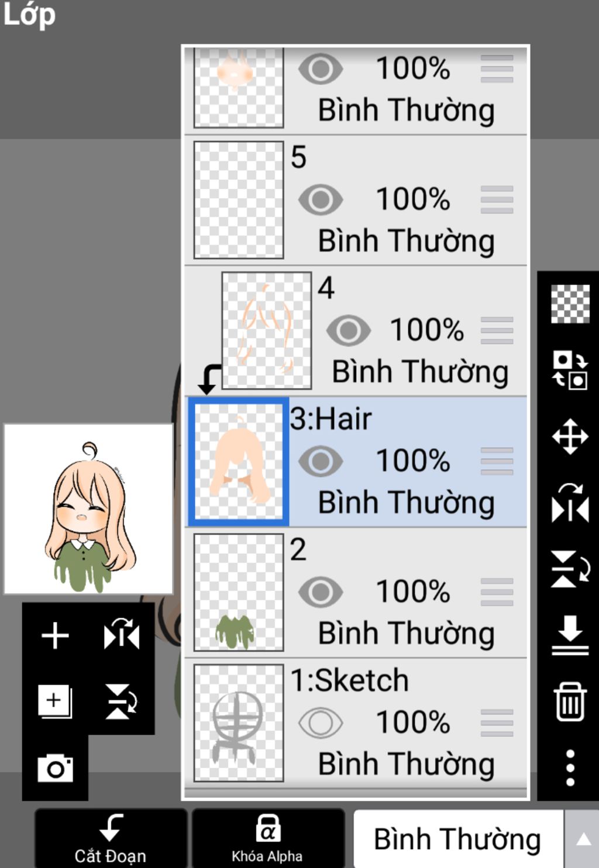Tap the checkerboard transparency icon
The width and height of the screenshot is (599, 868).
tap(570, 304)
